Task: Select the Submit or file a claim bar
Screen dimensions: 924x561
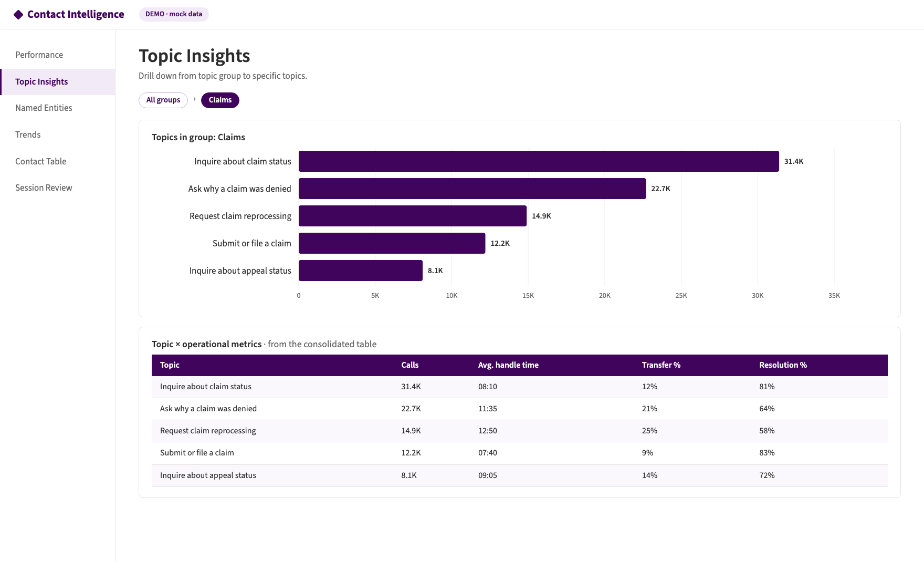Action: click(392, 243)
